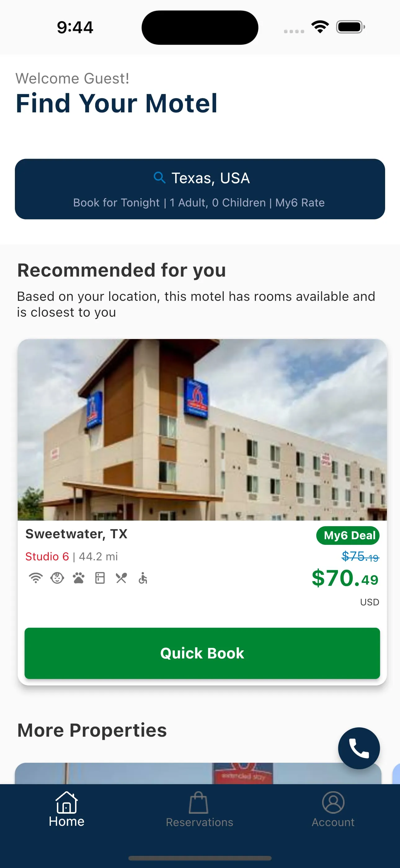The height and width of the screenshot is (868, 400).
Task: Tap the $70.49 discounted price
Action: pyautogui.click(x=345, y=578)
